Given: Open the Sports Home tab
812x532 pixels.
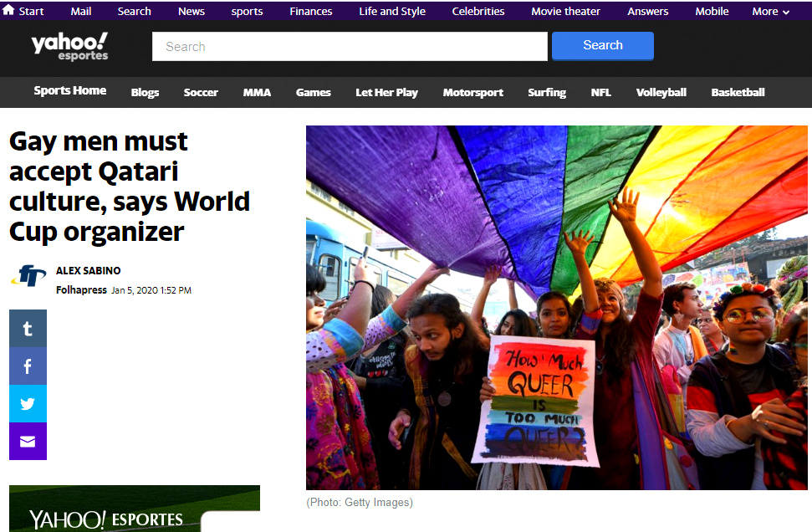Looking at the screenshot, I should (x=70, y=91).
